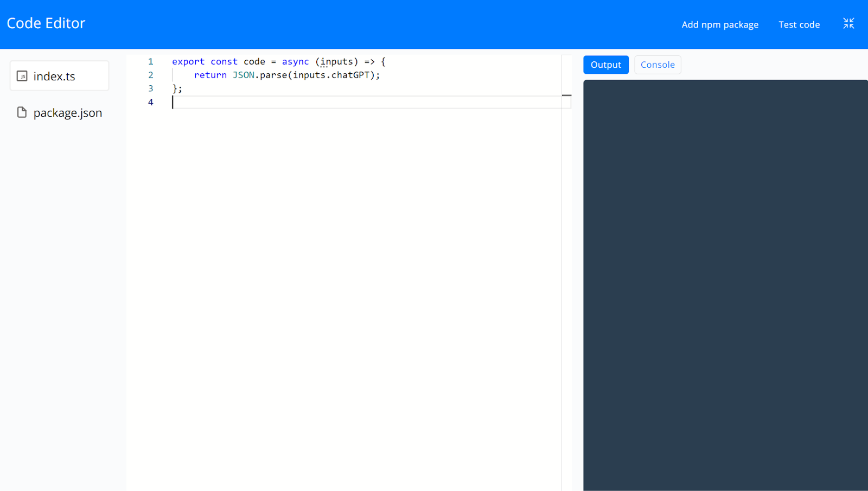Click line number 3 in gutter

(x=151, y=88)
